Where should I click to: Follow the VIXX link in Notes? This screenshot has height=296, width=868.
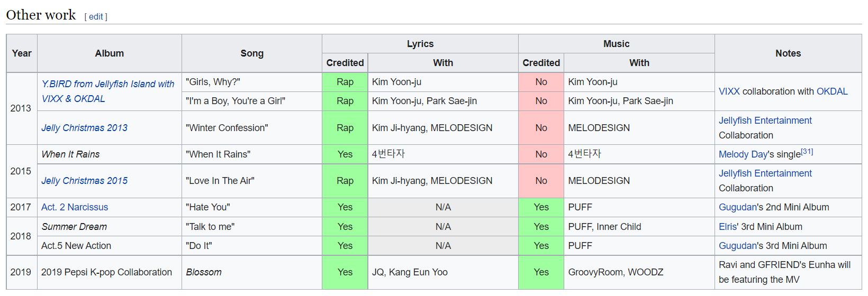729,91
